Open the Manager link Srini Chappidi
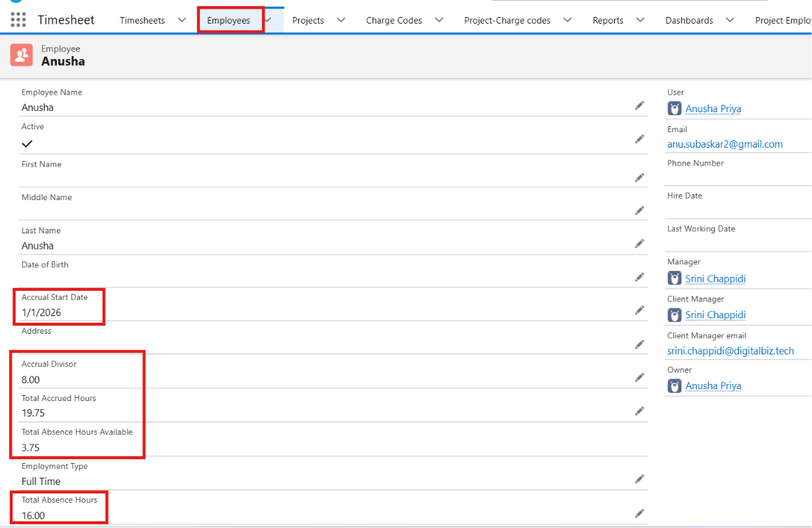The image size is (812, 528). (x=715, y=278)
